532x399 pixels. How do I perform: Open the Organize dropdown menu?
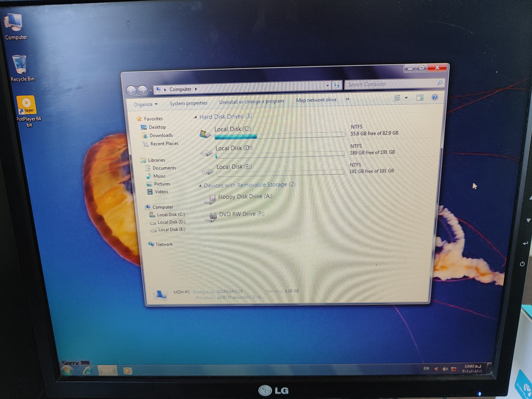(145, 104)
